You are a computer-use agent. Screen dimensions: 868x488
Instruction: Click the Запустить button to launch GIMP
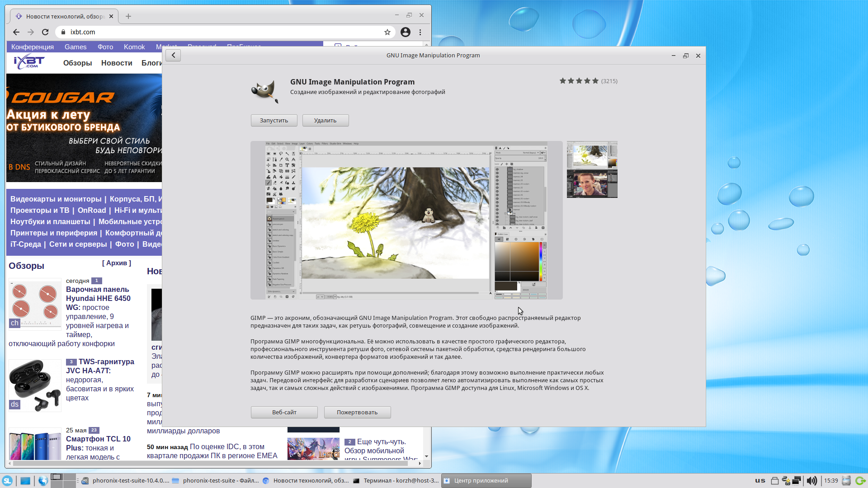click(x=274, y=120)
